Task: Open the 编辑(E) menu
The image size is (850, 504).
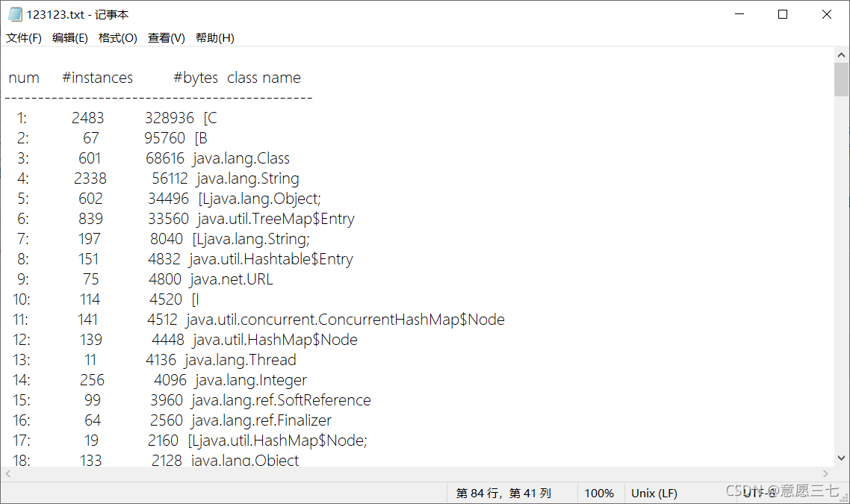Action: 70,38
